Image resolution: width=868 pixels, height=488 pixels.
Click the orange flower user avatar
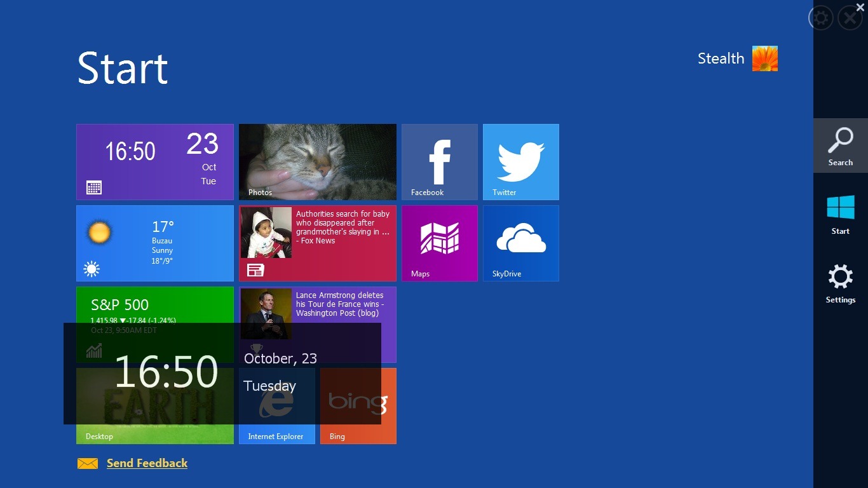[765, 58]
